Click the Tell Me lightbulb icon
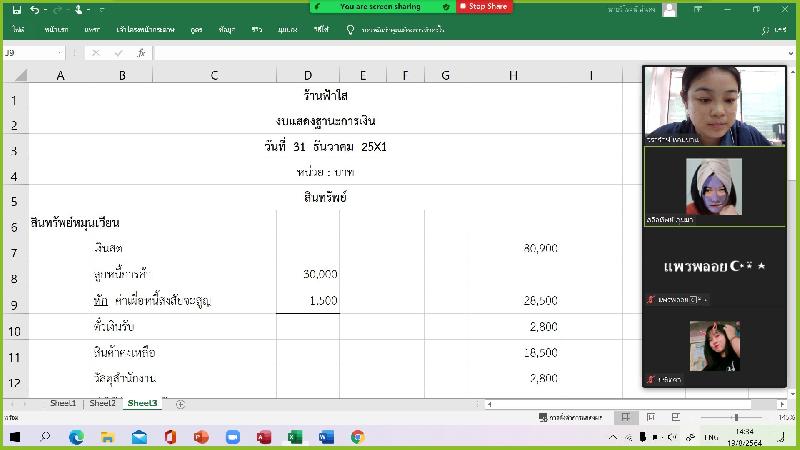Viewport: 800px width, 450px height. click(350, 30)
